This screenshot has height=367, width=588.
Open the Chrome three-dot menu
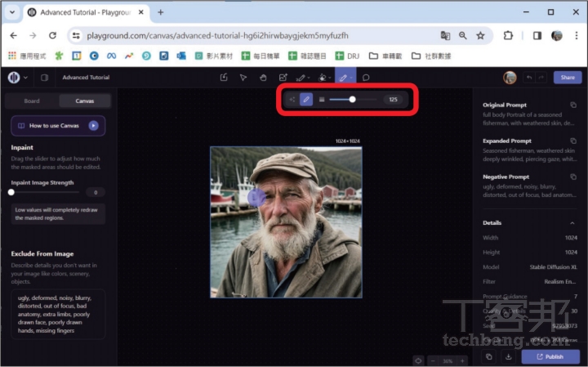[577, 36]
